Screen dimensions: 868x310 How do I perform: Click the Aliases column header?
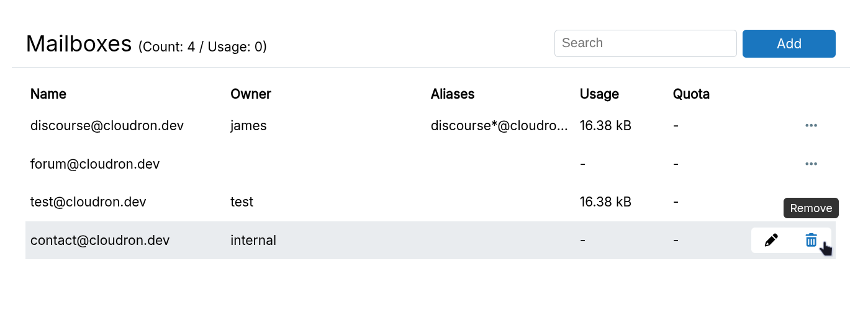pos(453,94)
